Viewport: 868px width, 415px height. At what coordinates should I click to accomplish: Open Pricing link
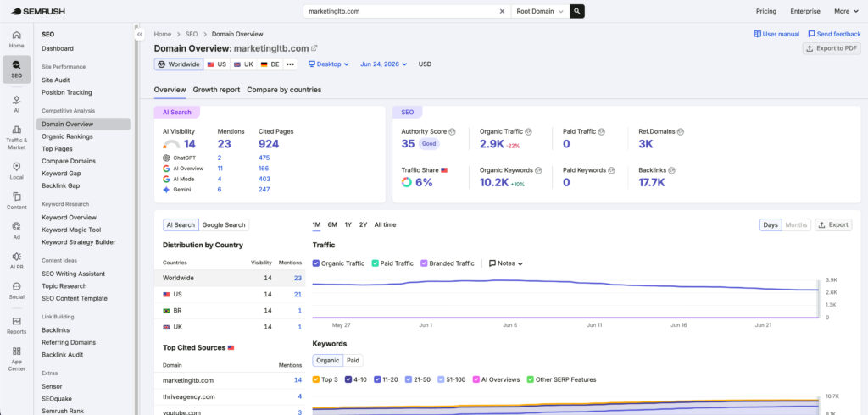(766, 11)
